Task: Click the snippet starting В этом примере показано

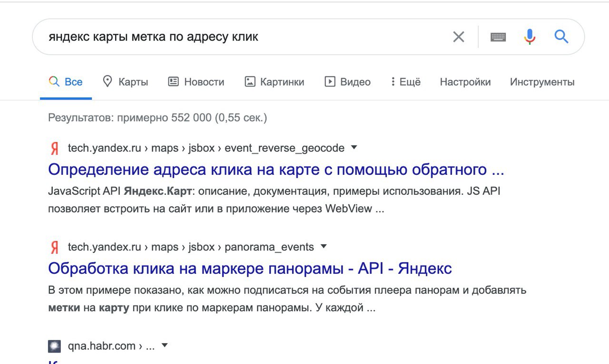Action: coord(287,299)
